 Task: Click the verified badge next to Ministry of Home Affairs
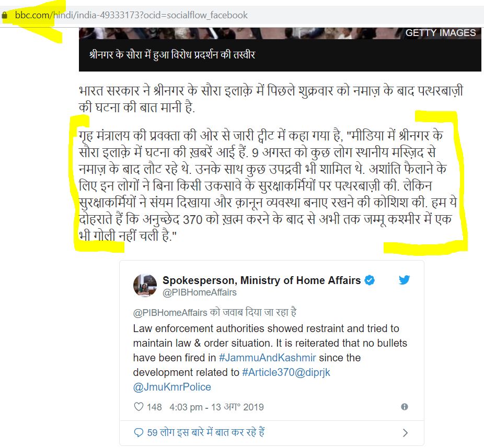[370, 280]
